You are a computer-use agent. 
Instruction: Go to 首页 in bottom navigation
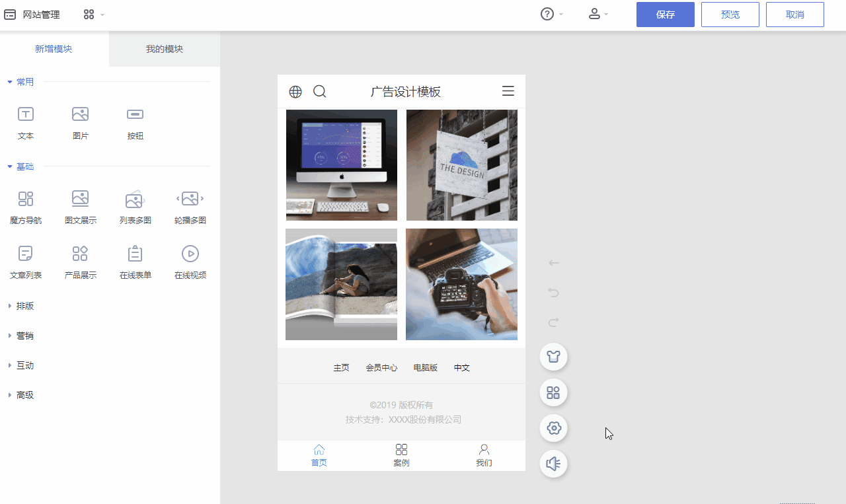click(x=319, y=455)
